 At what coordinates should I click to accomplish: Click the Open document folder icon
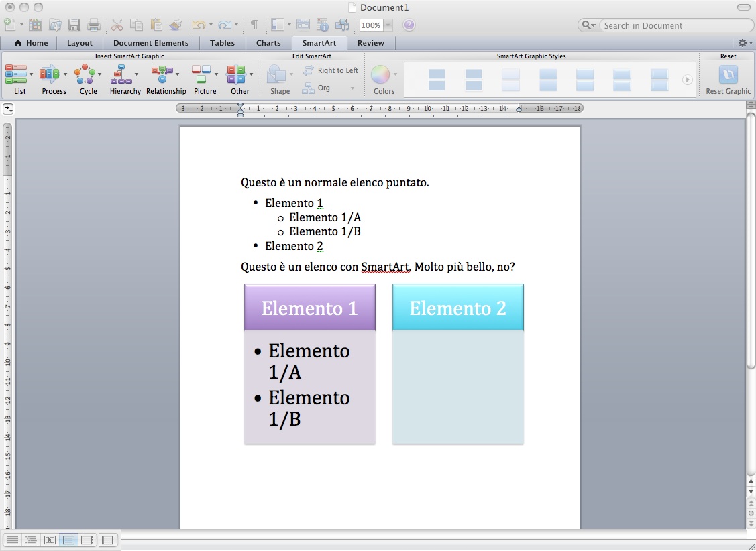pos(55,25)
